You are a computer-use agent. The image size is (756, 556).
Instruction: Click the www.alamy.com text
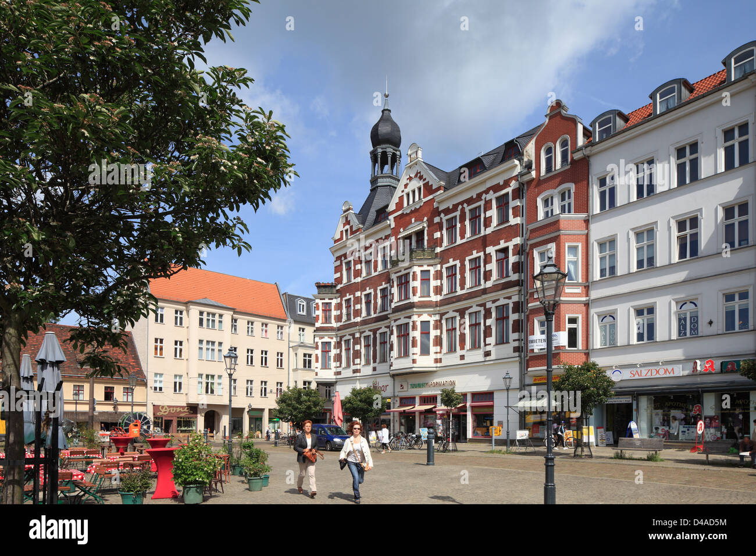tap(688, 538)
